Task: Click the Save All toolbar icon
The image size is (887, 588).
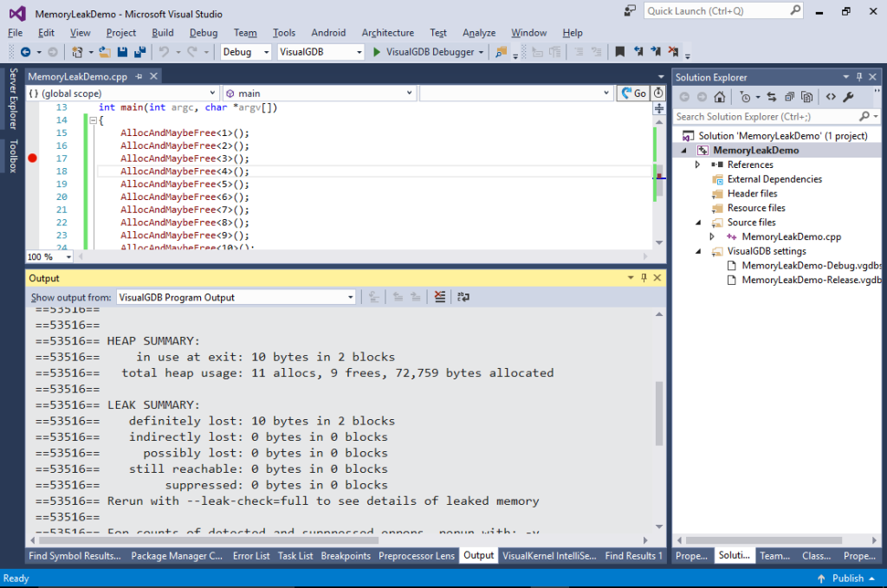Action: (x=140, y=51)
